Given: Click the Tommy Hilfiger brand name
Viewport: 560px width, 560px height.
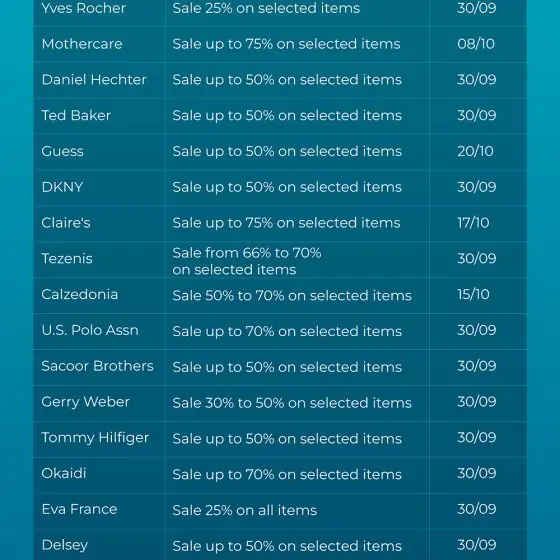Looking at the screenshot, I should (x=95, y=438).
